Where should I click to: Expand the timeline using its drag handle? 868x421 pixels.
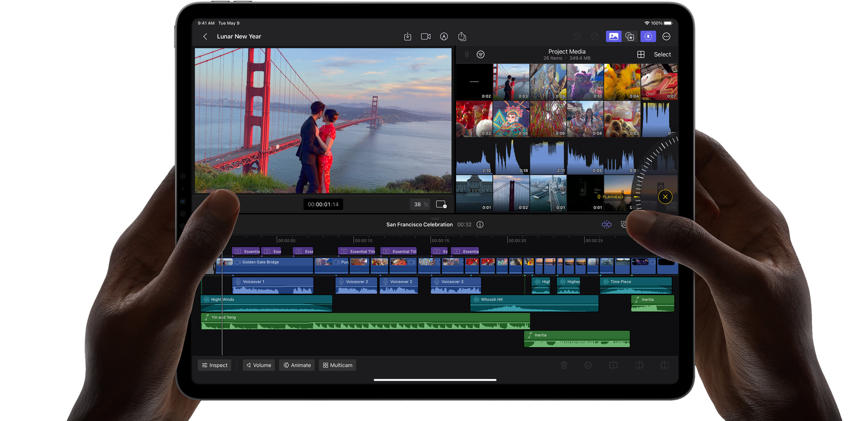(x=434, y=219)
